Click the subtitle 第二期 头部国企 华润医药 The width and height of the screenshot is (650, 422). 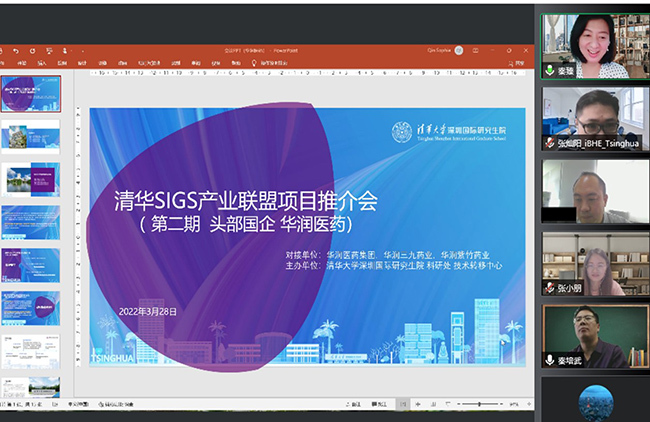[246, 224]
